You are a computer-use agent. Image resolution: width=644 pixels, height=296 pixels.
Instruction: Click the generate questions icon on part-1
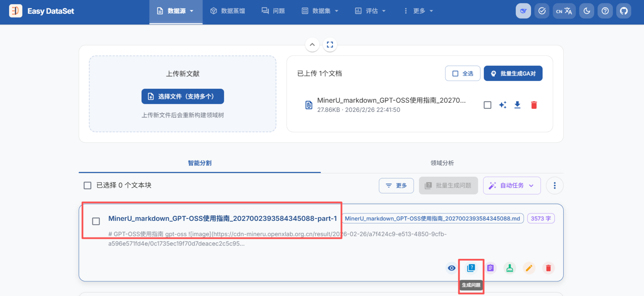(471, 268)
